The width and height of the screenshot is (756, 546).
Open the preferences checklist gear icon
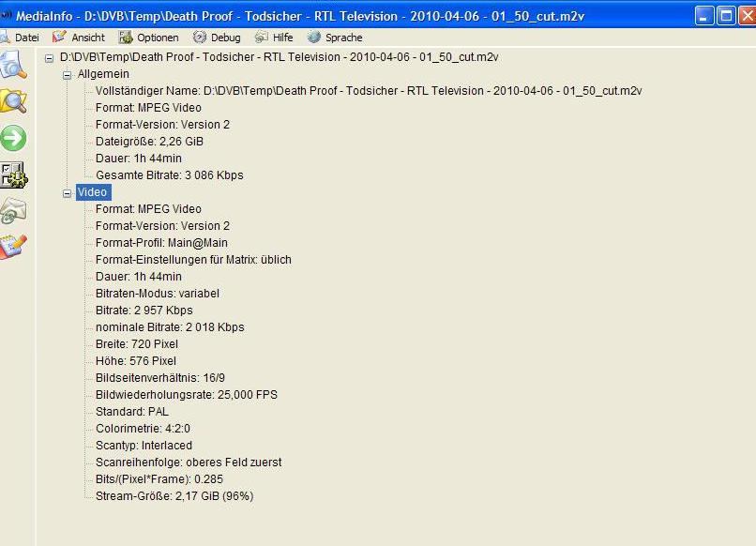click(14, 174)
